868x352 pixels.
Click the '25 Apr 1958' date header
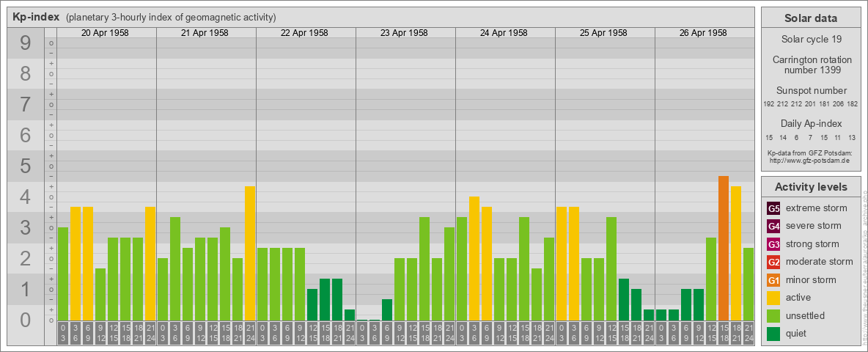(x=603, y=33)
